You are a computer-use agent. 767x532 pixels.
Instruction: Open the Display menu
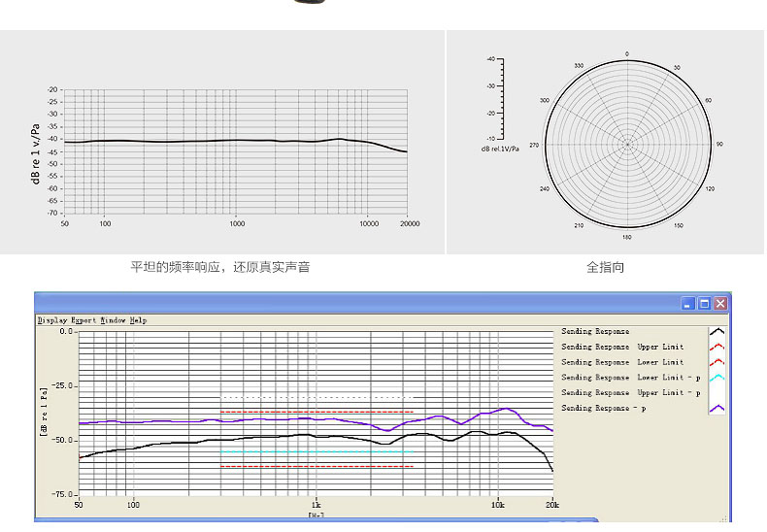click(x=52, y=319)
